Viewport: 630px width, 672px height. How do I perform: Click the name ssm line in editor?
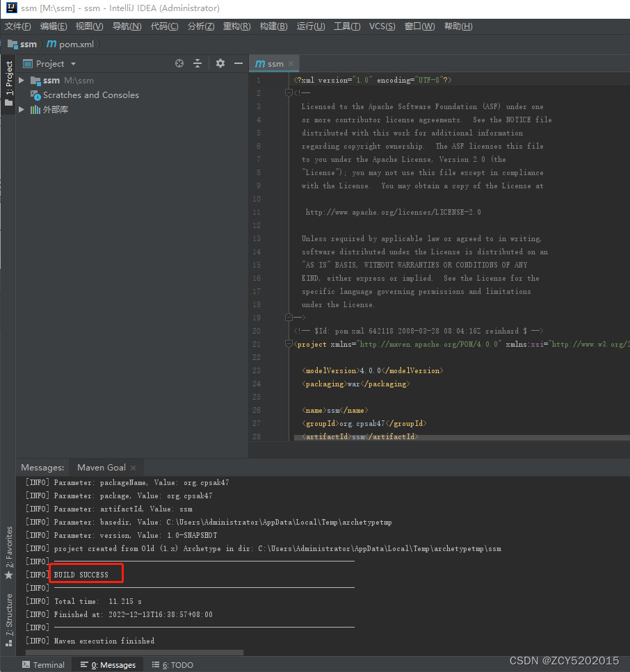click(x=335, y=410)
